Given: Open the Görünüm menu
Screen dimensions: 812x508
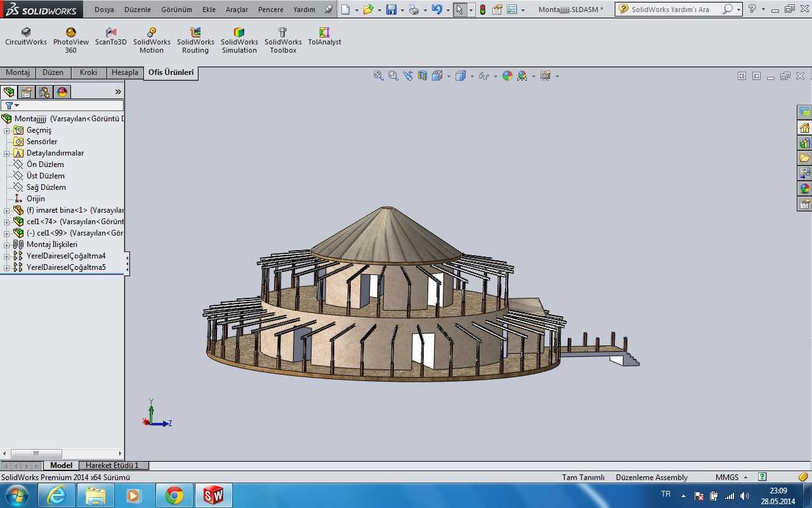Looking at the screenshot, I should pos(176,10).
